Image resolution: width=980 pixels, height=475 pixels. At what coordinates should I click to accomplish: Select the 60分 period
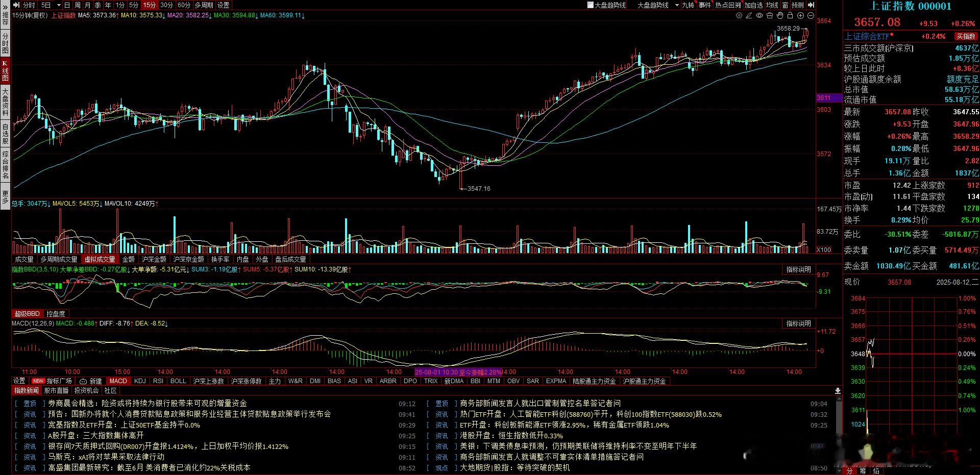click(x=184, y=5)
